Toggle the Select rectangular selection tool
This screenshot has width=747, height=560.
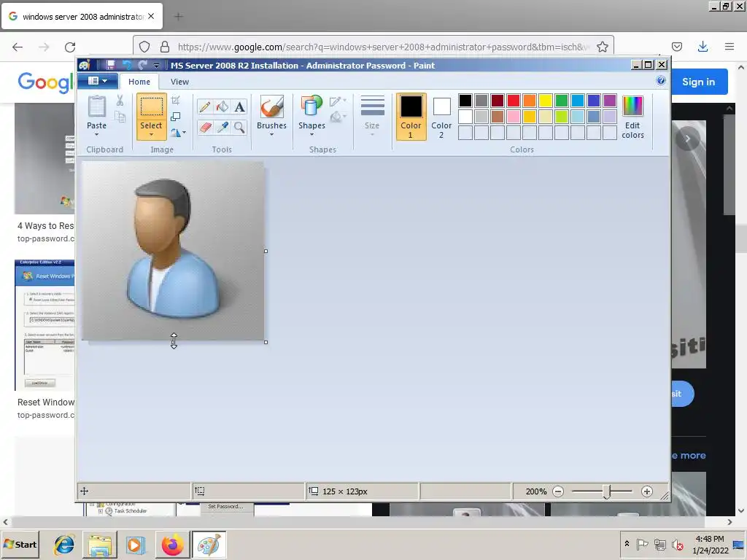click(151, 106)
